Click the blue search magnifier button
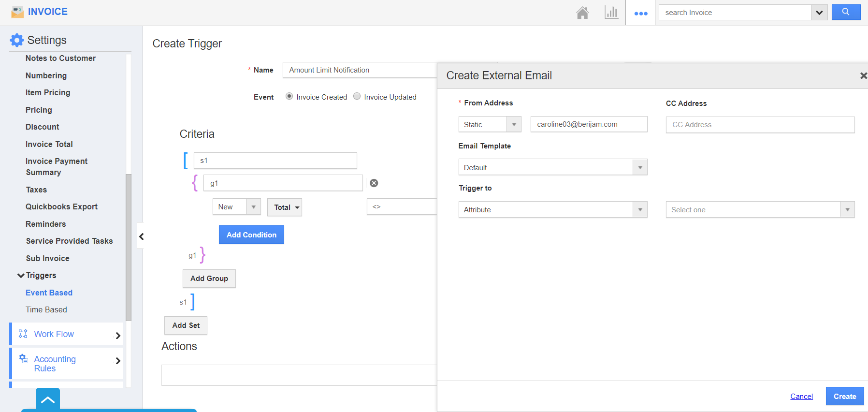This screenshot has height=412, width=868. coord(846,12)
